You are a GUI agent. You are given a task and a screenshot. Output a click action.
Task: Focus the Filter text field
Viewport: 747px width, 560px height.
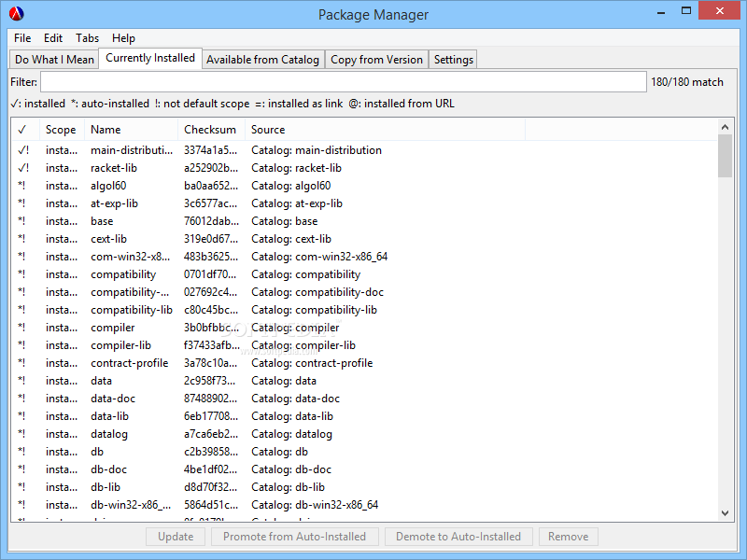click(x=343, y=82)
